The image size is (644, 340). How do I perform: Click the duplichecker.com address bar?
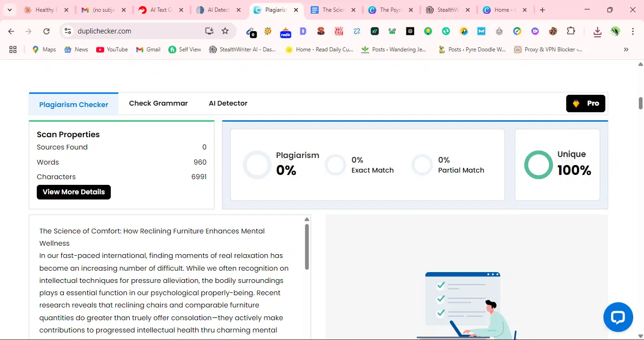(x=137, y=31)
